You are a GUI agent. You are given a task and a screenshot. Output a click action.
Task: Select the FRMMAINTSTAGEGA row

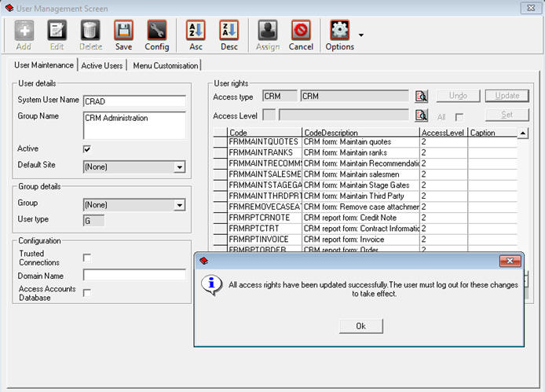point(365,185)
